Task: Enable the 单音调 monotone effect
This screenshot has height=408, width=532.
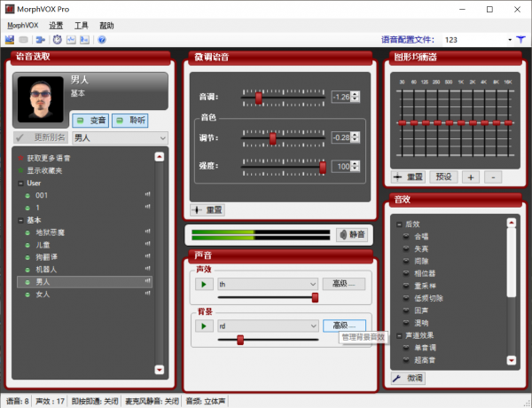Action: (406, 348)
